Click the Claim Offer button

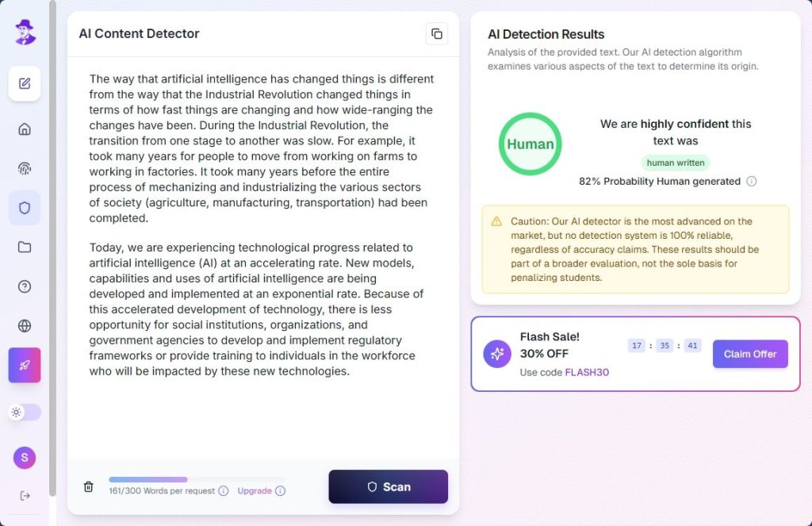pos(750,354)
